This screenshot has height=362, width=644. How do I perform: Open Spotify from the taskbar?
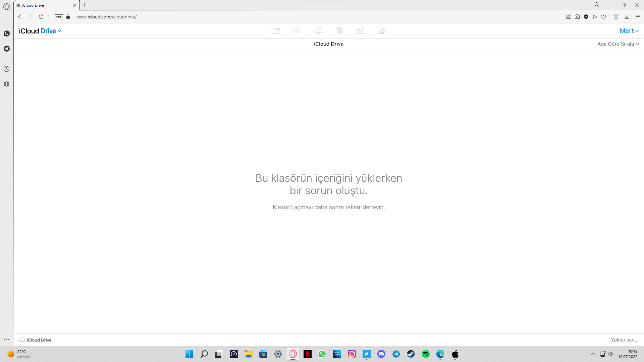click(x=425, y=354)
